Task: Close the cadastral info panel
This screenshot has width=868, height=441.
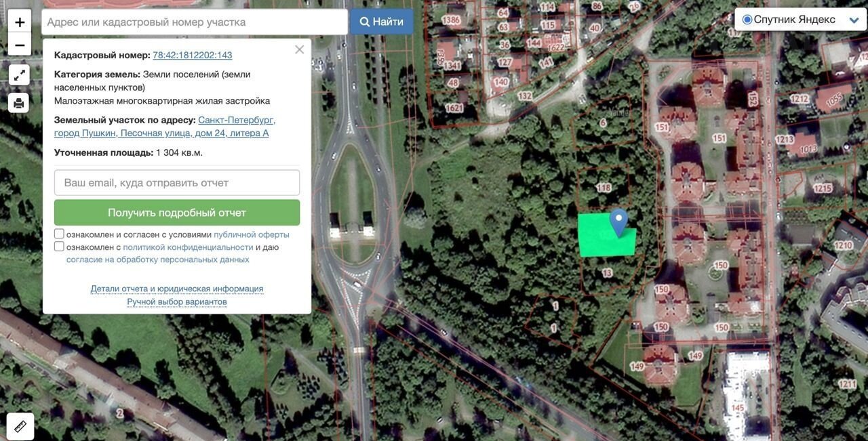Action: pos(299,49)
